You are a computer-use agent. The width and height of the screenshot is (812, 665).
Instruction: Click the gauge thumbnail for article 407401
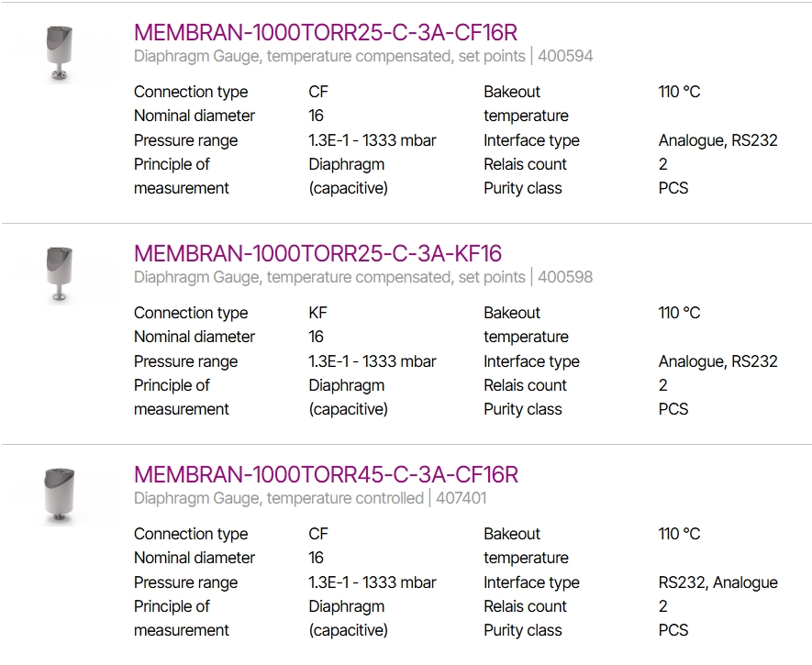coord(60,496)
